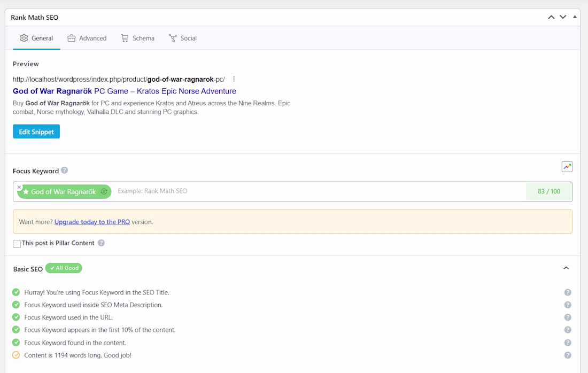
Task: Click the orange check beside word count
Action: pos(16,355)
